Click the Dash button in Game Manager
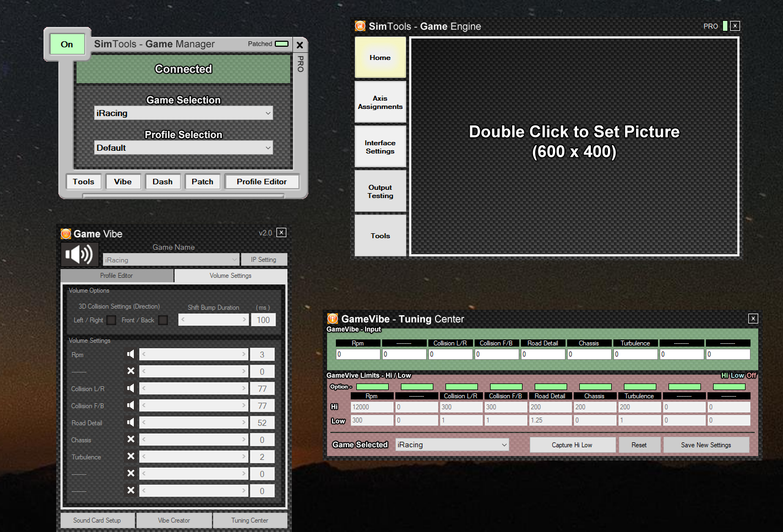 click(x=162, y=182)
